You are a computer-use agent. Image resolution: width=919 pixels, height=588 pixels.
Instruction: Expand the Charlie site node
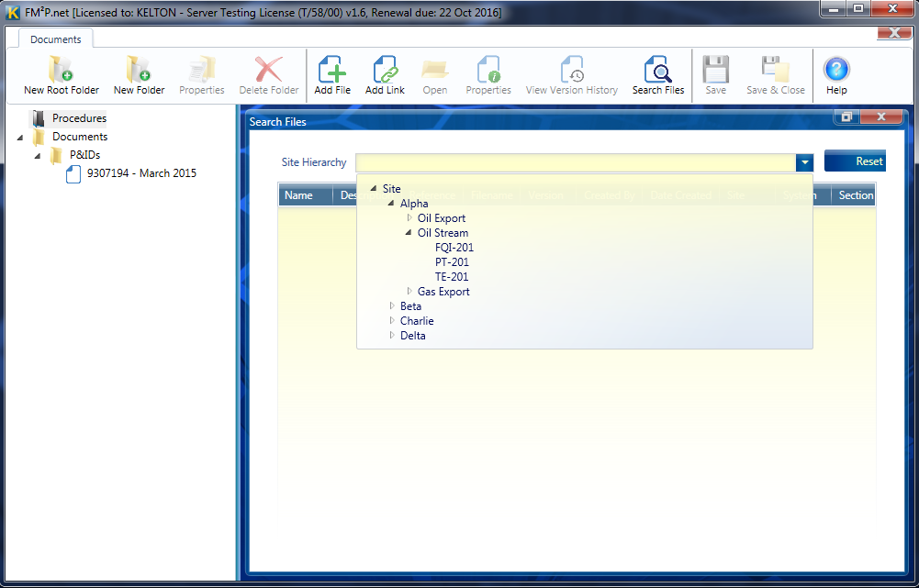pos(391,320)
